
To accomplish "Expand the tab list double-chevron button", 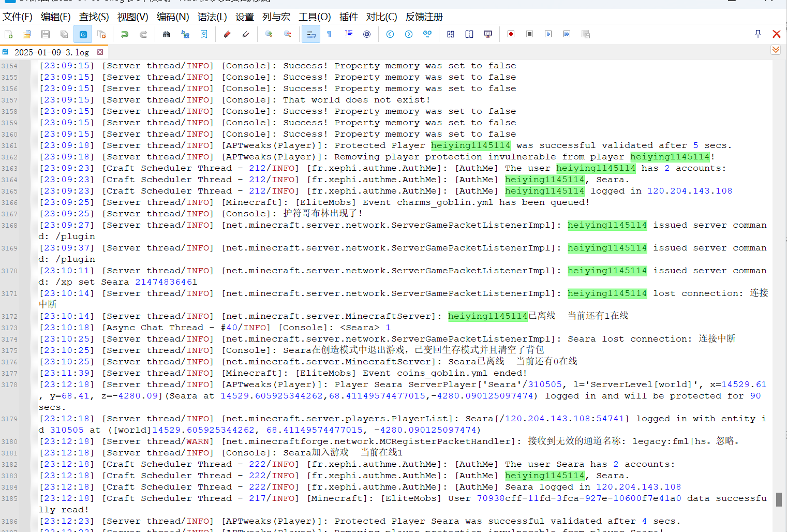I will [775, 50].
